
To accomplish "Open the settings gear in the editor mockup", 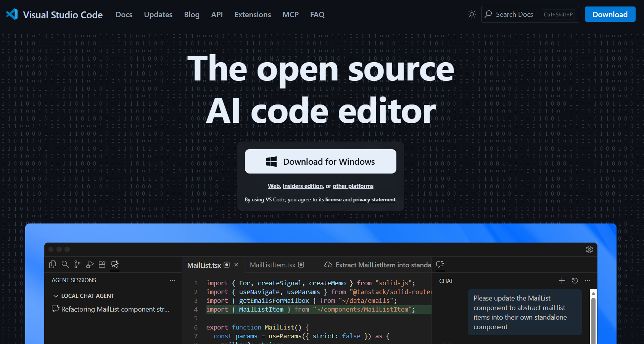I will click(589, 249).
